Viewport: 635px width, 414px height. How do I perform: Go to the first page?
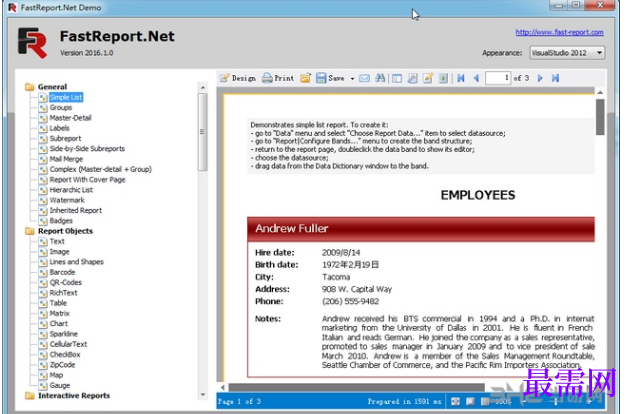coord(461,78)
